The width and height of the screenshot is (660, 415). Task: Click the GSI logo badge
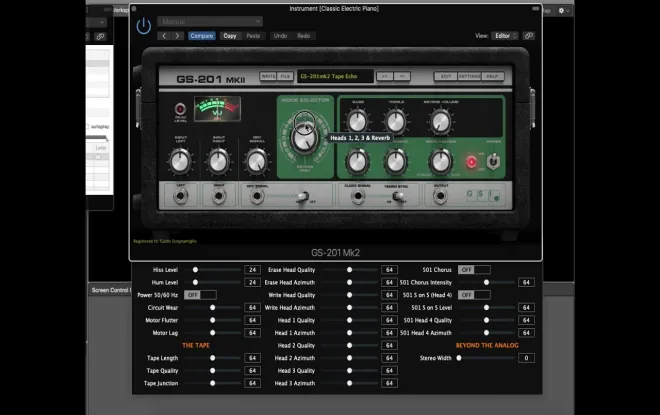[483, 195]
